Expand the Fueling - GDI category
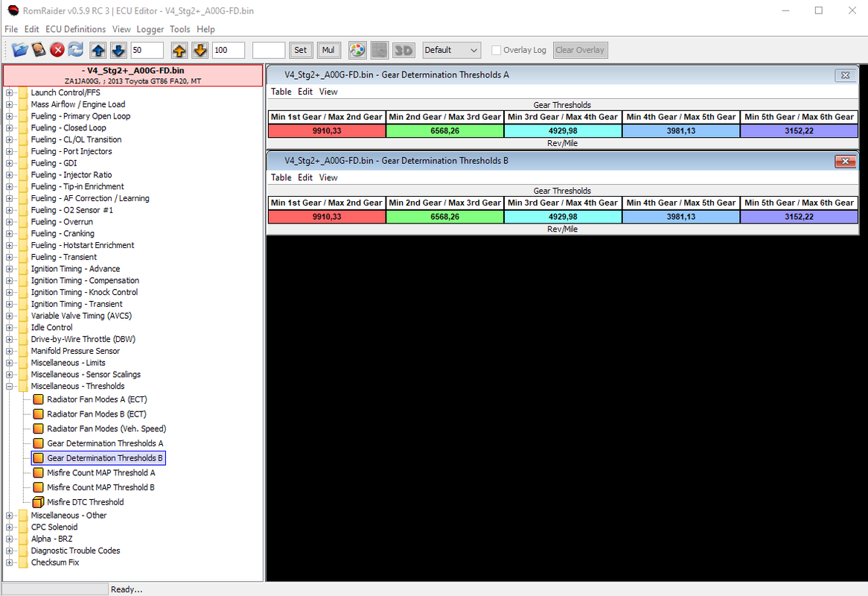The width and height of the screenshot is (868, 596). pyautogui.click(x=10, y=163)
